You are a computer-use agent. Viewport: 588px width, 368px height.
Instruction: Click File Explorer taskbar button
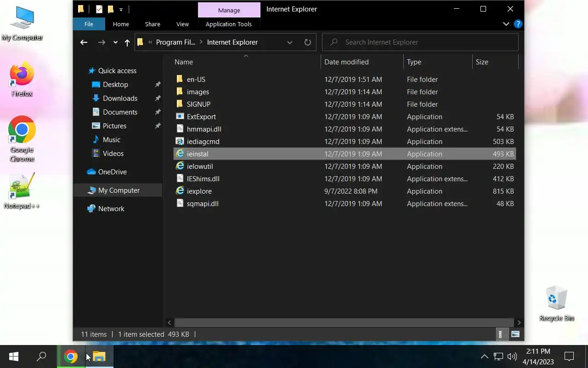pyautogui.click(x=99, y=356)
